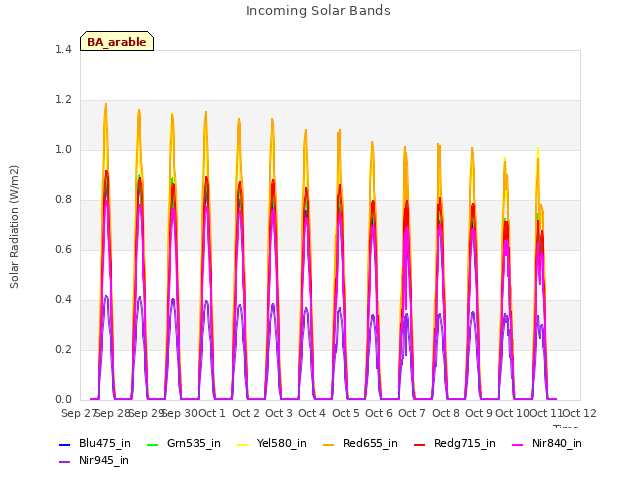The image size is (640, 480).
Task: Click the green Grn535_in color swatch
Action: coord(152,444)
